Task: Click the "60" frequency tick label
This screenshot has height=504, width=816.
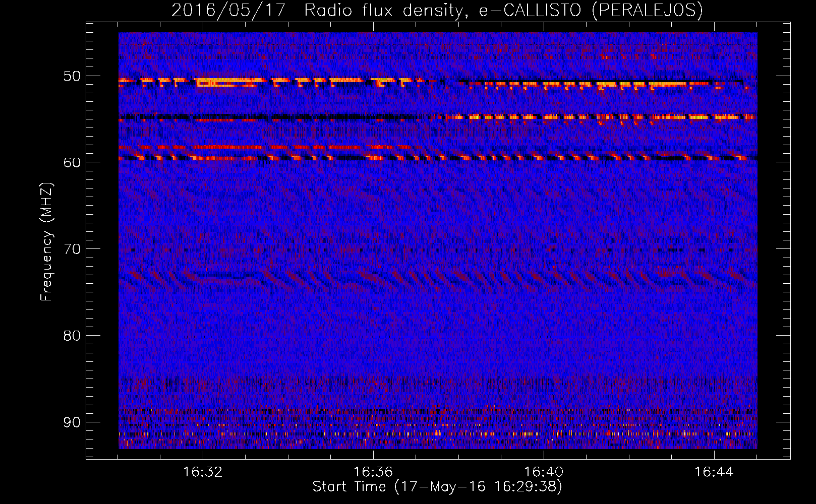Action: (72, 162)
